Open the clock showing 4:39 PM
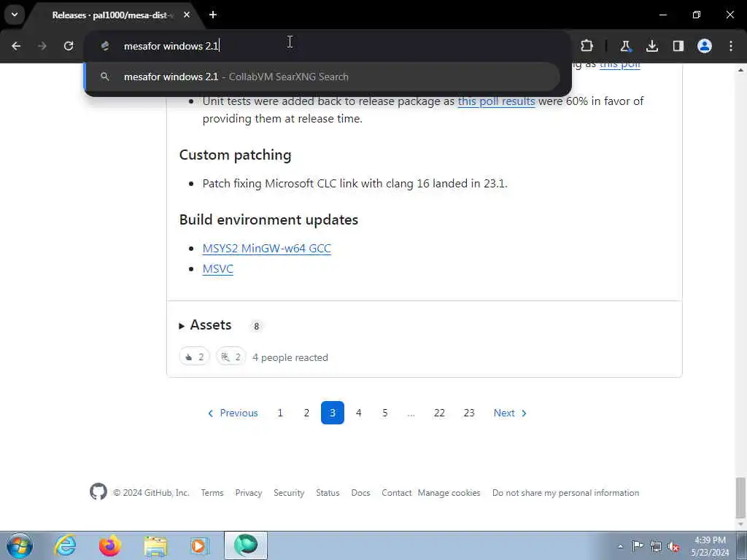747x560 pixels. point(710,546)
